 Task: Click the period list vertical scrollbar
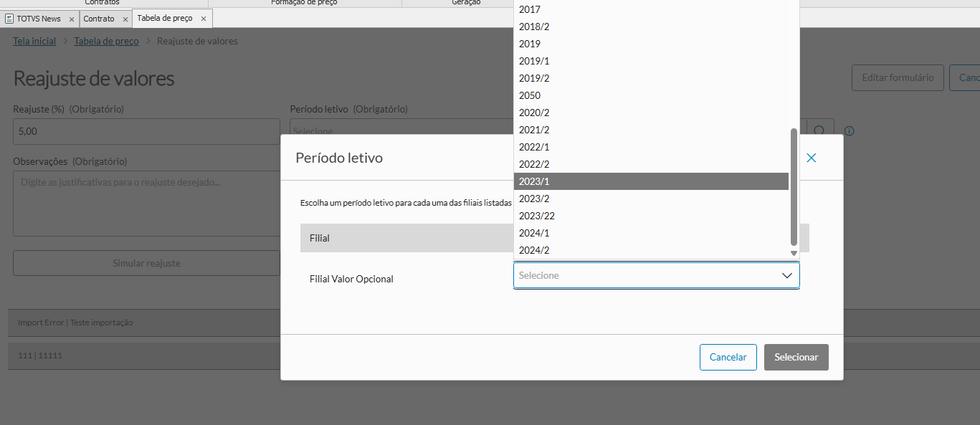794,186
